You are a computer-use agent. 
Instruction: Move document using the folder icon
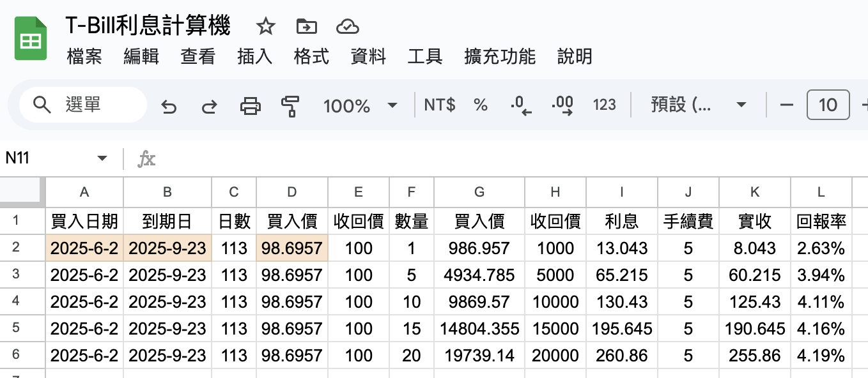point(307,26)
